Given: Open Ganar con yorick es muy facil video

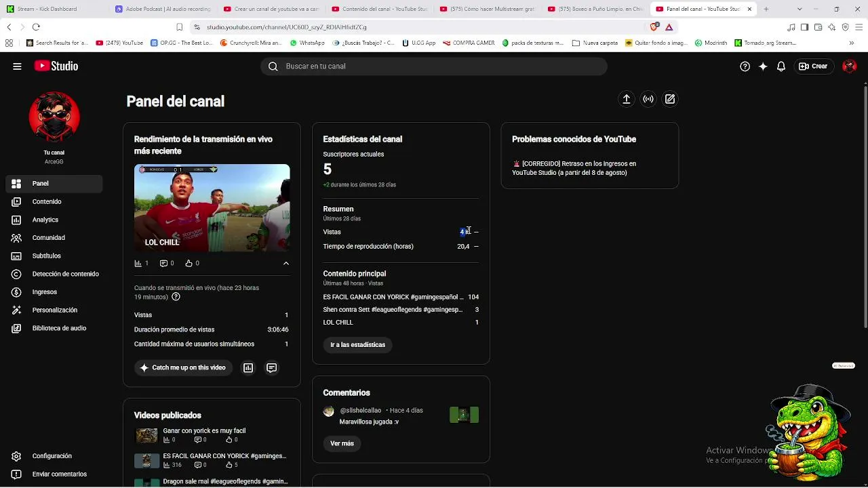Looking at the screenshot, I should tap(204, 430).
